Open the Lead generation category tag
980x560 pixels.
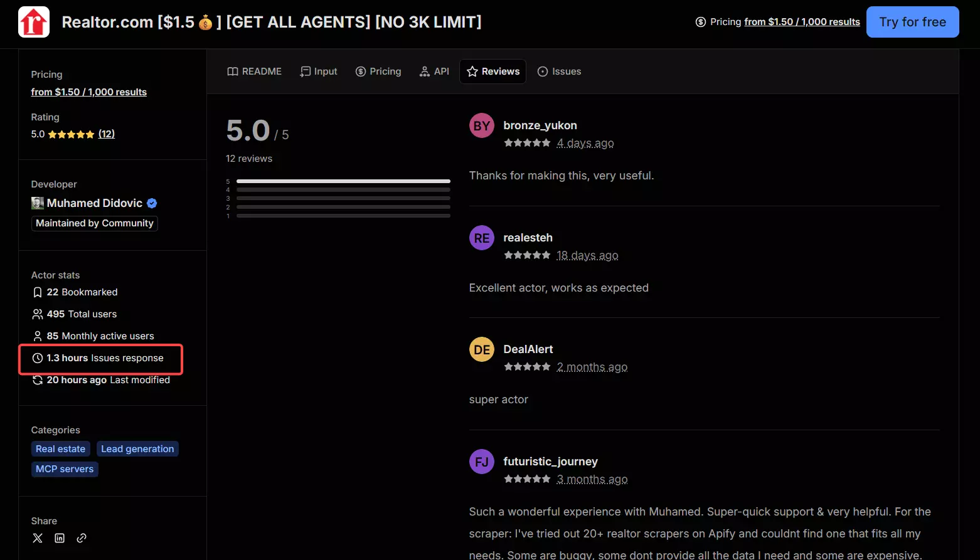pyautogui.click(x=137, y=449)
